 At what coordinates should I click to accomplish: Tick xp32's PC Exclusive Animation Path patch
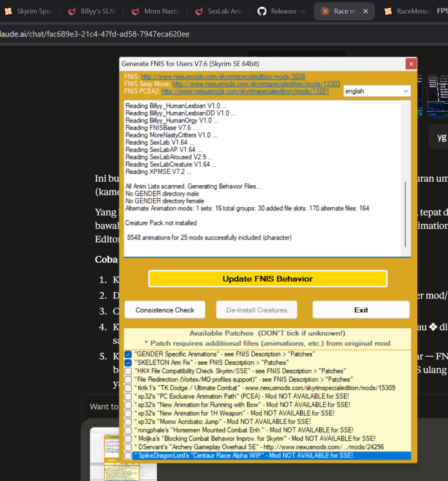pos(128,396)
